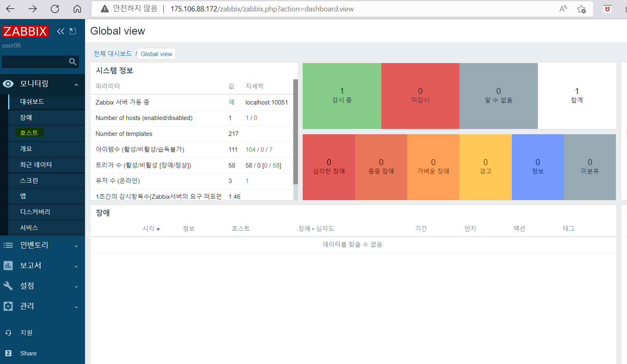The height and width of the screenshot is (364, 627).
Task: Open 서비스 menu item
Action: [46, 228]
